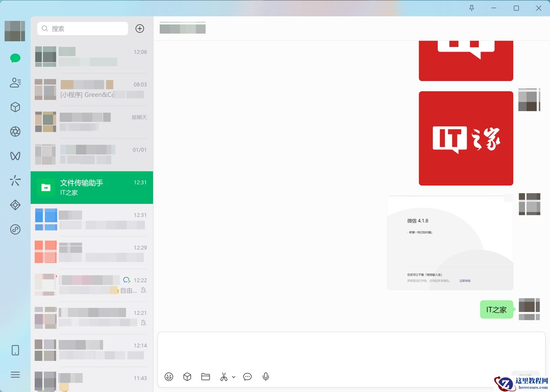
Task: Click the blurred chat title in the header
Action: [183, 28]
